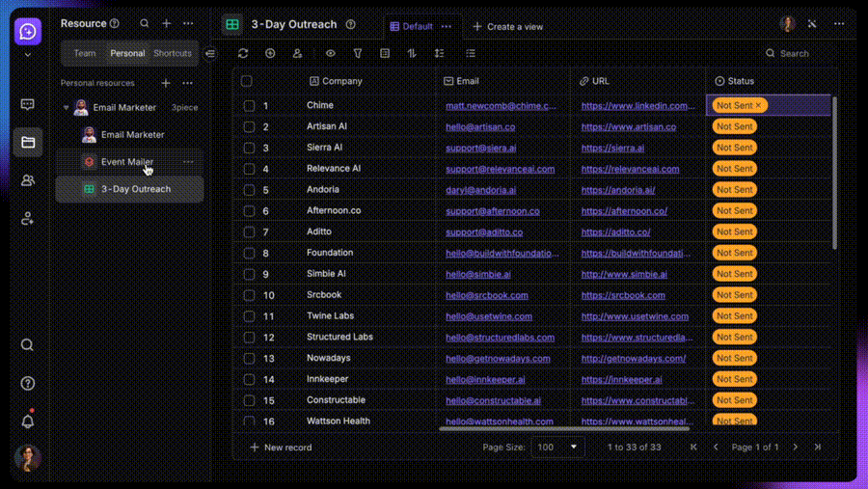Viewport: 868px width, 489px height.
Task: Open the notifications bell icon
Action: click(x=27, y=421)
